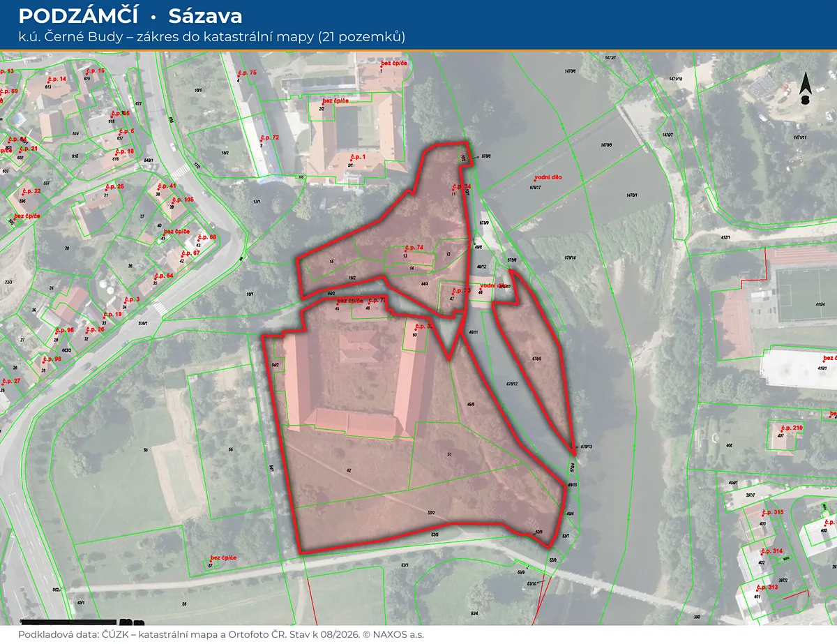Select the 'č.p. 25' house label
This screenshot has width=837, height=644.
point(114,186)
